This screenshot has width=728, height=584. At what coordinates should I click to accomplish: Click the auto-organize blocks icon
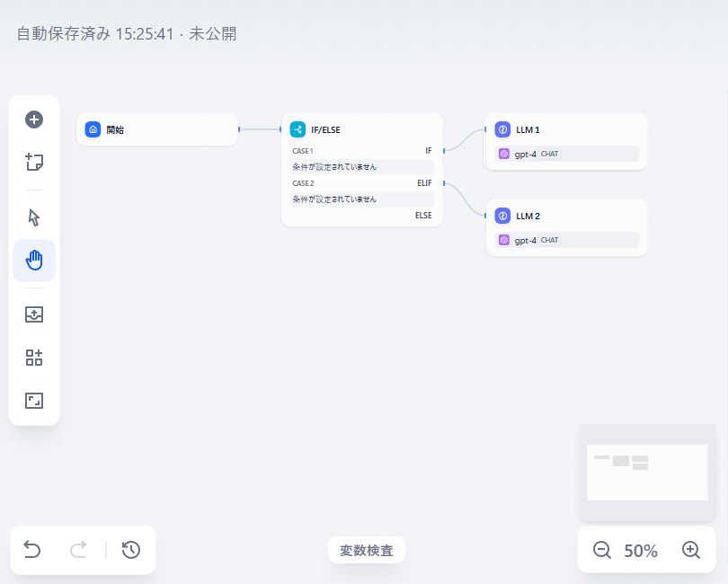[x=34, y=357]
